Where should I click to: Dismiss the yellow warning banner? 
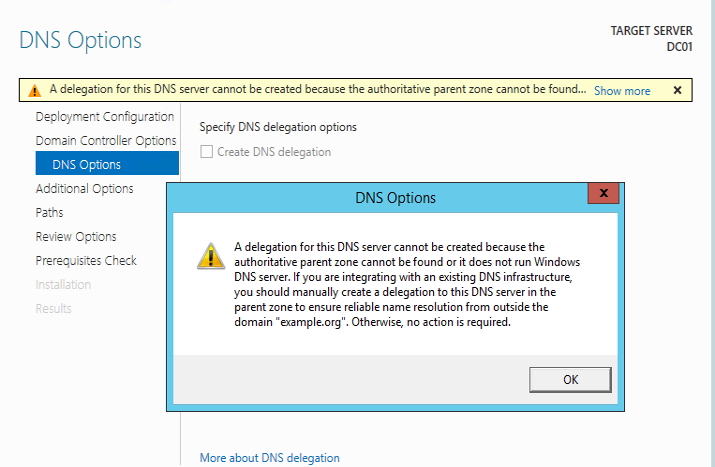(x=677, y=90)
